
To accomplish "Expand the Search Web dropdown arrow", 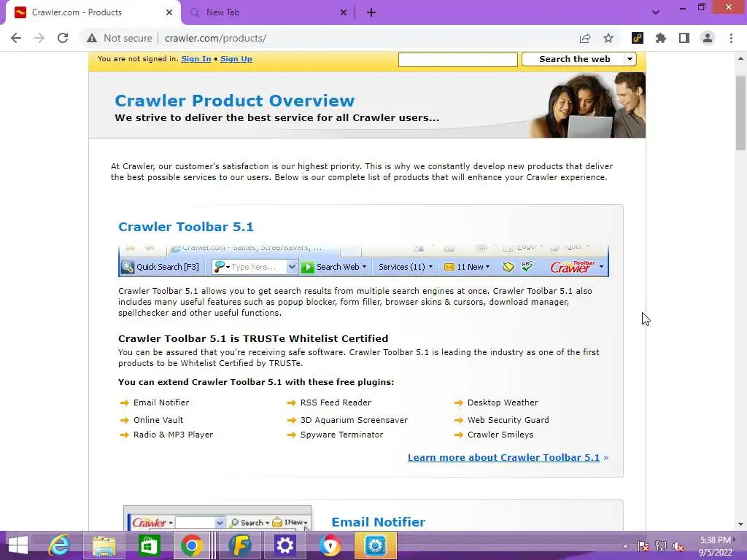I will pyautogui.click(x=364, y=267).
